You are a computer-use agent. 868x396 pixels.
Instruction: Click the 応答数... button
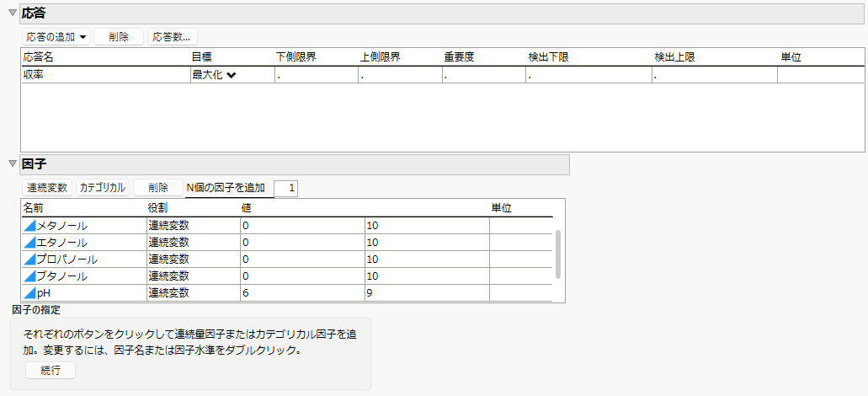[x=172, y=37]
